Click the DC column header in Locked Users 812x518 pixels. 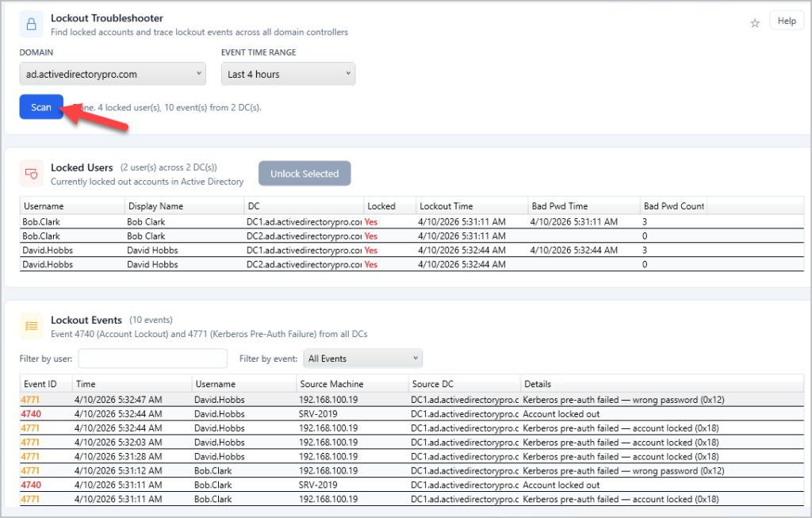304,206
